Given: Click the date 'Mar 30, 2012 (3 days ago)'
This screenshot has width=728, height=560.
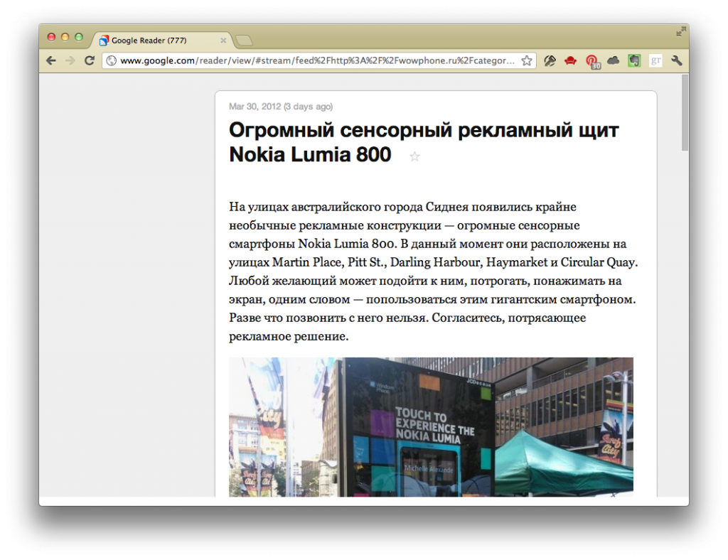Looking at the screenshot, I should point(281,107).
